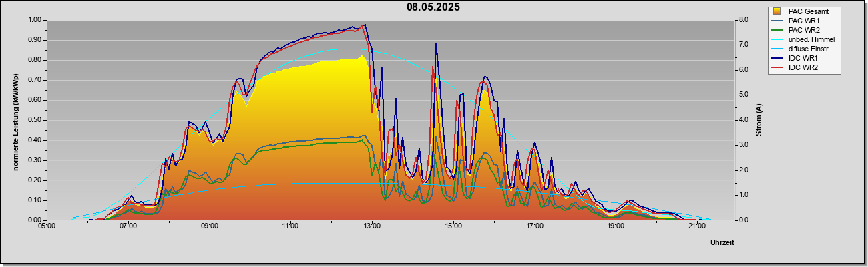The width and height of the screenshot is (868, 267).
Task: Click the 09:00 time tick label
Action: coord(209,226)
